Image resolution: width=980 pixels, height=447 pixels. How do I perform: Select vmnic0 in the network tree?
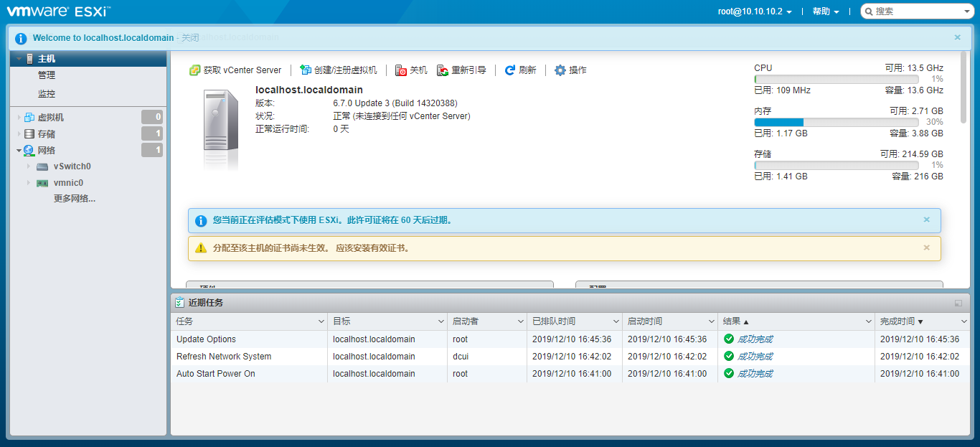[x=68, y=183]
